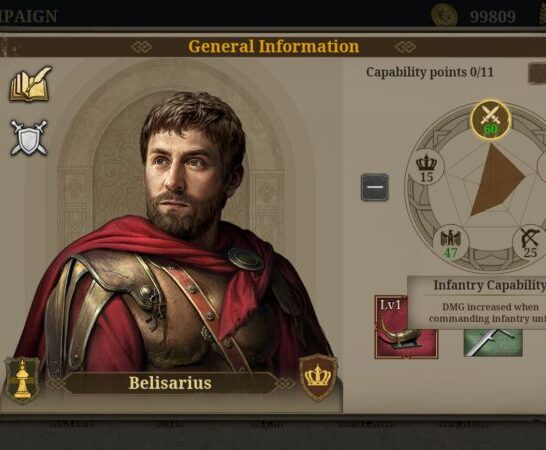This screenshot has height=450, width=546.
Task: Tap the green chess king badge
Action: [x=22, y=380]
